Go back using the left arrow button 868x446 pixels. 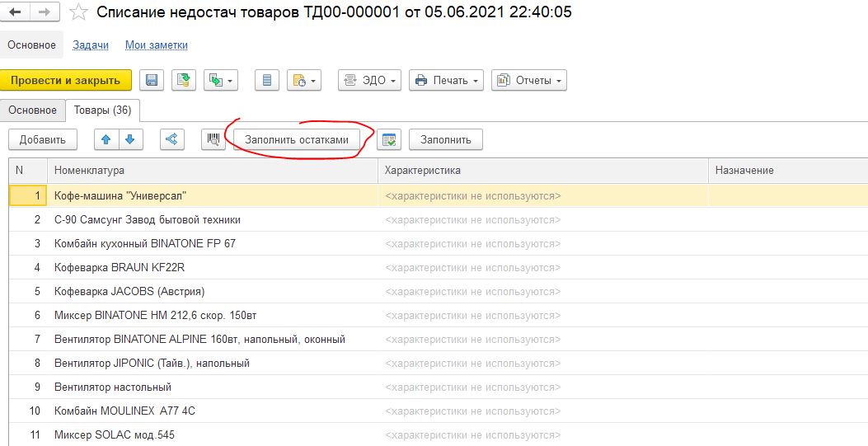coord(15,12)
